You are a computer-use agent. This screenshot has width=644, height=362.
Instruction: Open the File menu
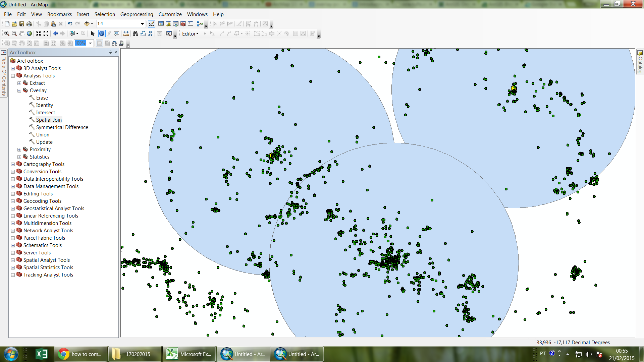8,14
